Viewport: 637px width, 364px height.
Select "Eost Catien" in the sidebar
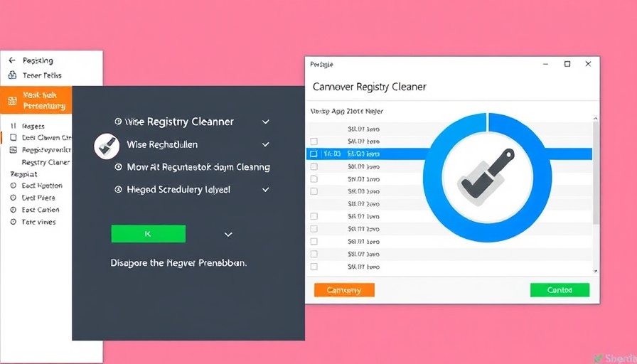(x=41, y=210)
